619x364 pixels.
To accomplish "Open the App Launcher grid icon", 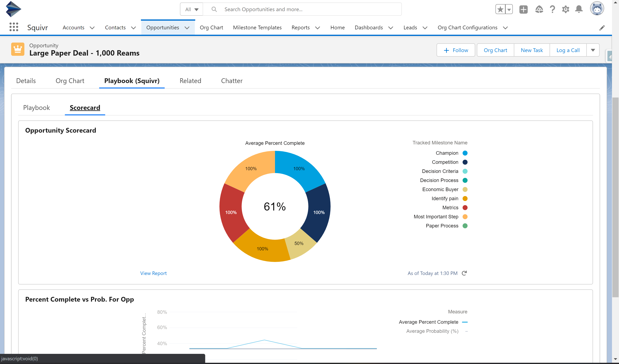I will pos(14,27).
